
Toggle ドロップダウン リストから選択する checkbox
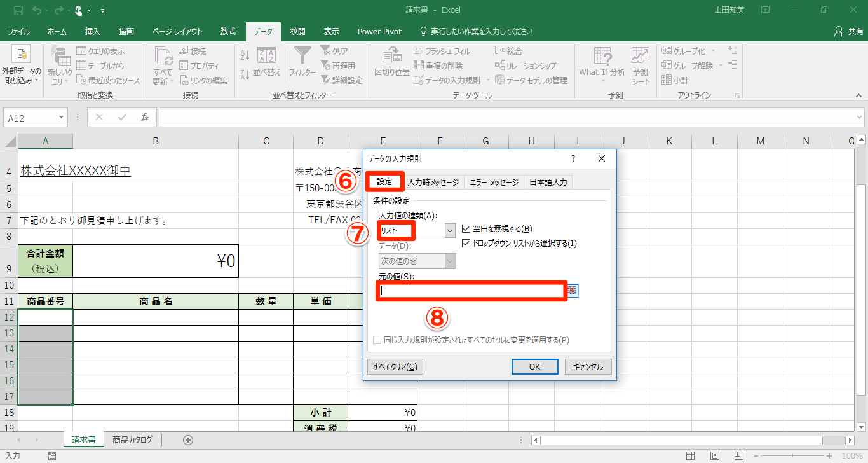[467, 243]
